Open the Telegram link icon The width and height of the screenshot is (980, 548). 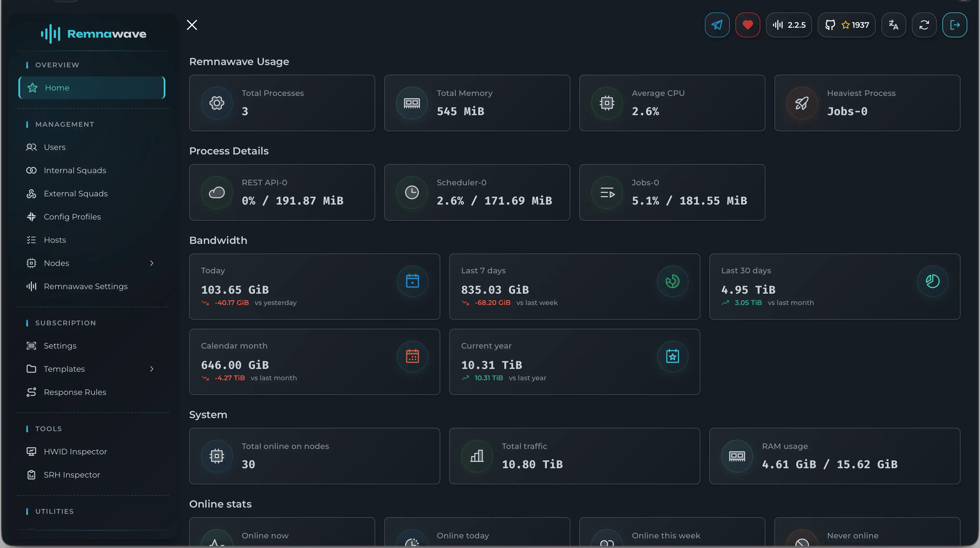pos(717,25)
